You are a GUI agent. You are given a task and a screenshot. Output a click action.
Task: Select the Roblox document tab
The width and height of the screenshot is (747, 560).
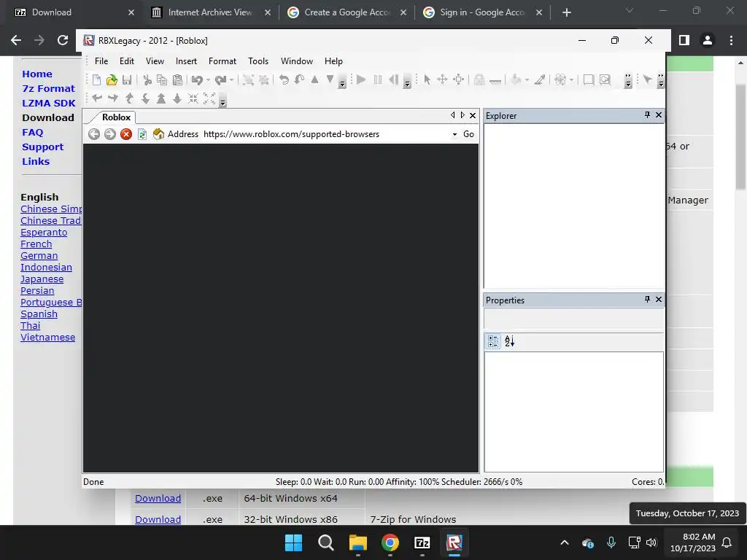coord(116,117)
